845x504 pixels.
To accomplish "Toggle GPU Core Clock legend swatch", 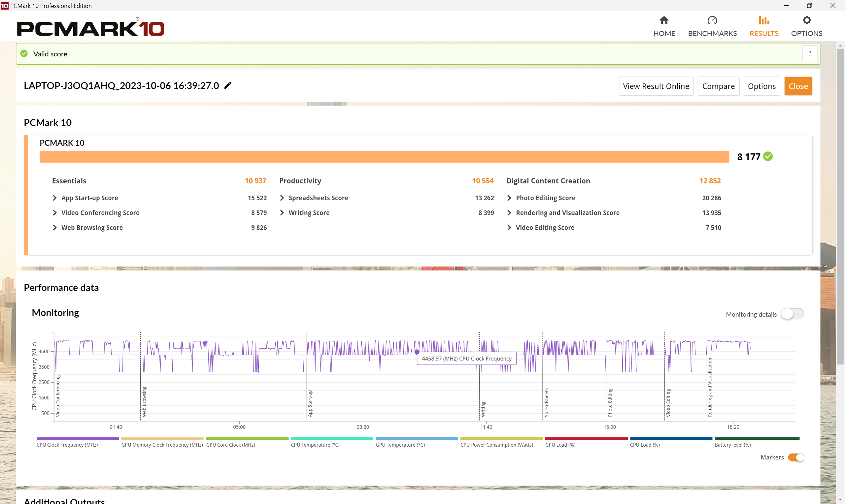I will point(247,438).
